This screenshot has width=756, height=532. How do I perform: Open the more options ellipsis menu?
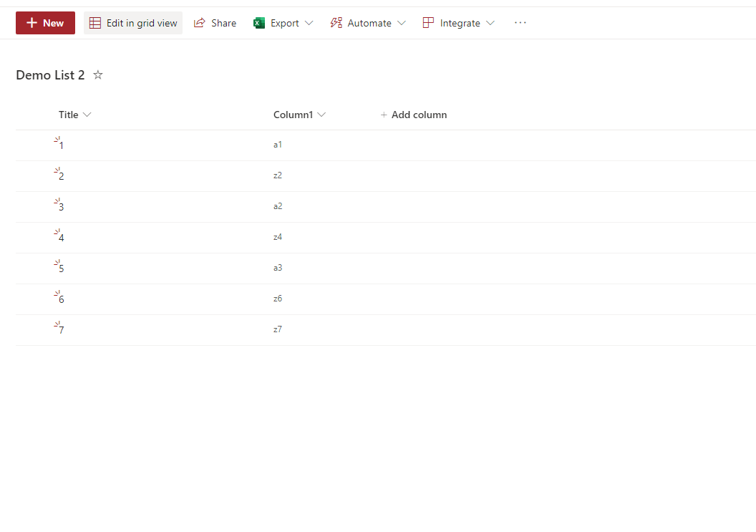click(x=520, y=22)
